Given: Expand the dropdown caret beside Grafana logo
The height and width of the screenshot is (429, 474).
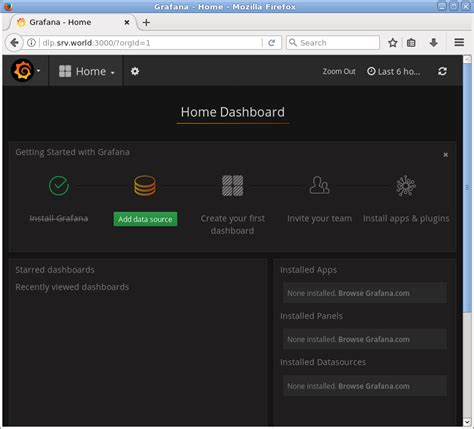Looking at the screenshot, I should (39, 71).
